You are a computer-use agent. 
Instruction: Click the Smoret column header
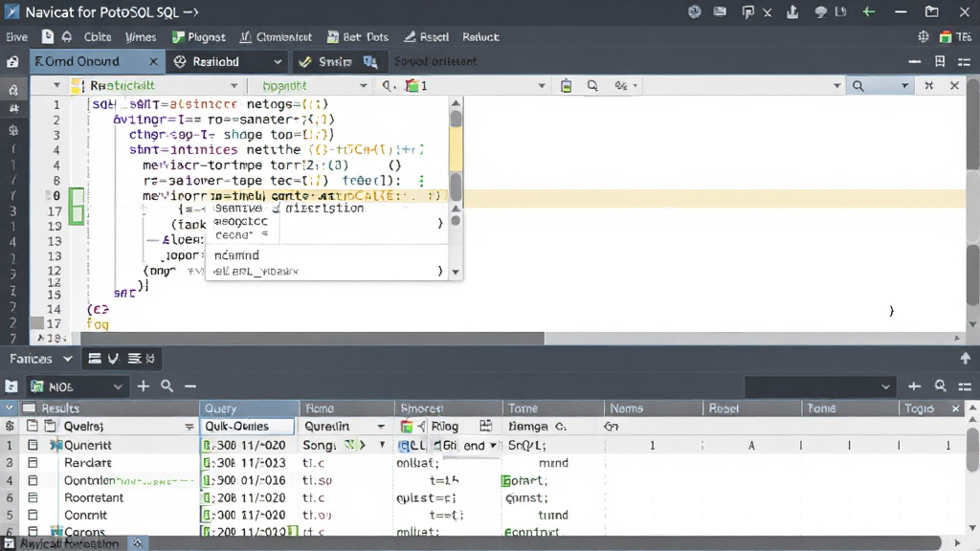point(448,408)
